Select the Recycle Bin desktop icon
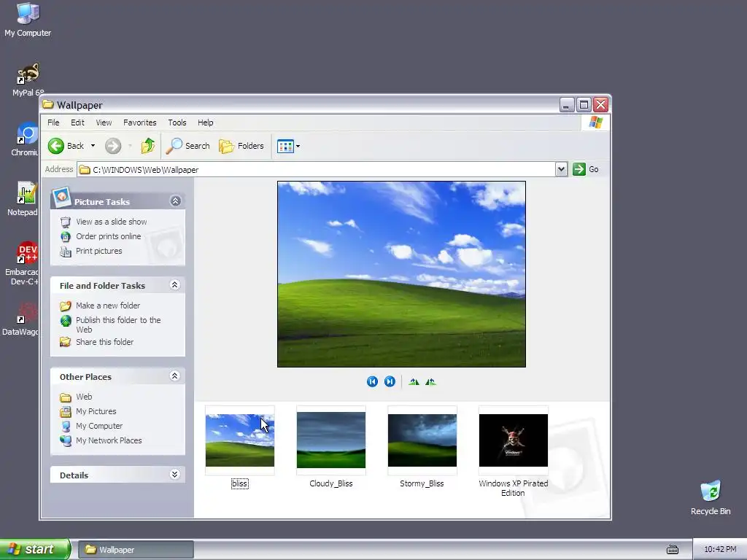 711,498
